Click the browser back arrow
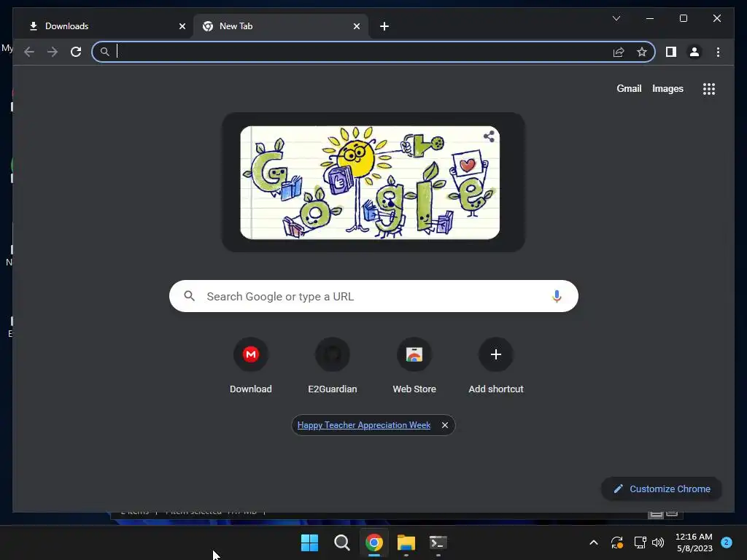 (x=29, y=52)
